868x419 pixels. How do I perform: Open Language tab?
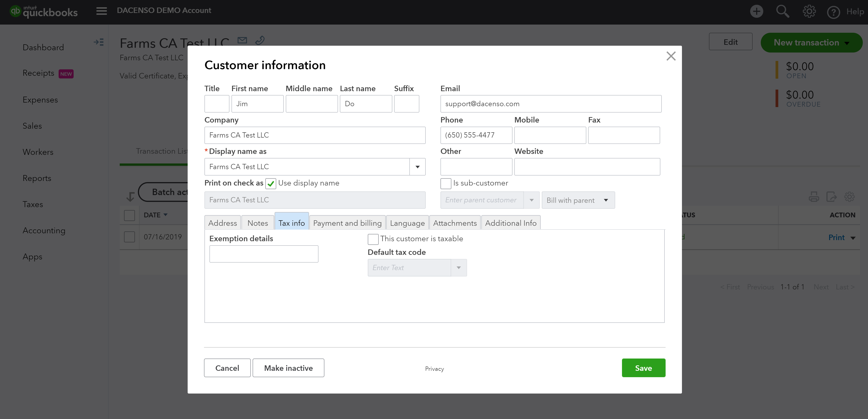point(407,223)
